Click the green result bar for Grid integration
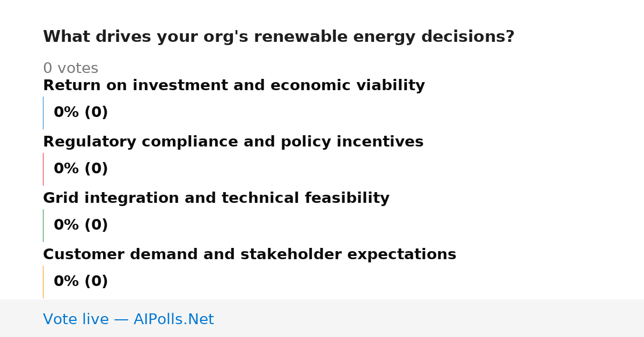This screenshot has width=644, height=337. tap(43, 225)
